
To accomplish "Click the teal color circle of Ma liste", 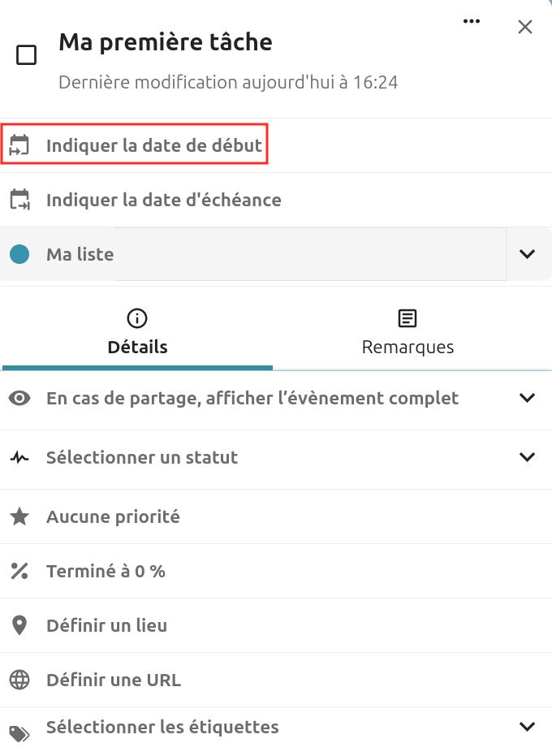I will pos(20,253).
